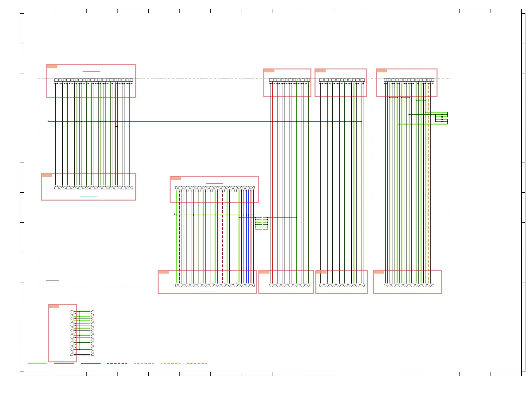Screen dimensions: 532x395
Task: Click the small empty rectangle inside the dashed boundary
Action: [52, 282]
